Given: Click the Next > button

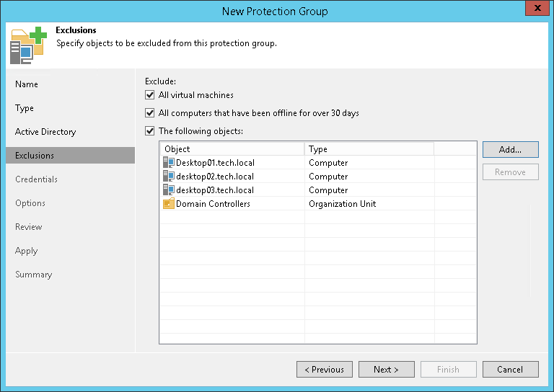Looking at the screenshot, I should click(386, 370).
